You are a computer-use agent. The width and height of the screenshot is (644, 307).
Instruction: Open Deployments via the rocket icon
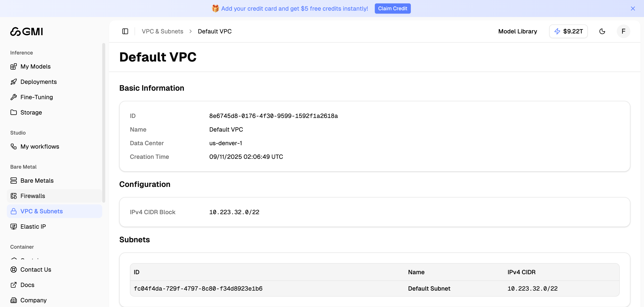click(14, 82)
